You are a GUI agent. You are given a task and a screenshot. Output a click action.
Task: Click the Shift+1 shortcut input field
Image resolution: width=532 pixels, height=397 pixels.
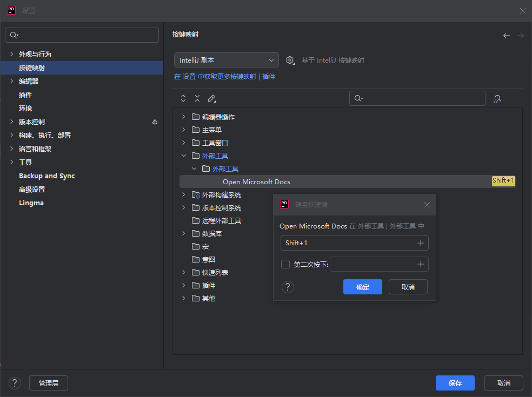coord(354,243)
